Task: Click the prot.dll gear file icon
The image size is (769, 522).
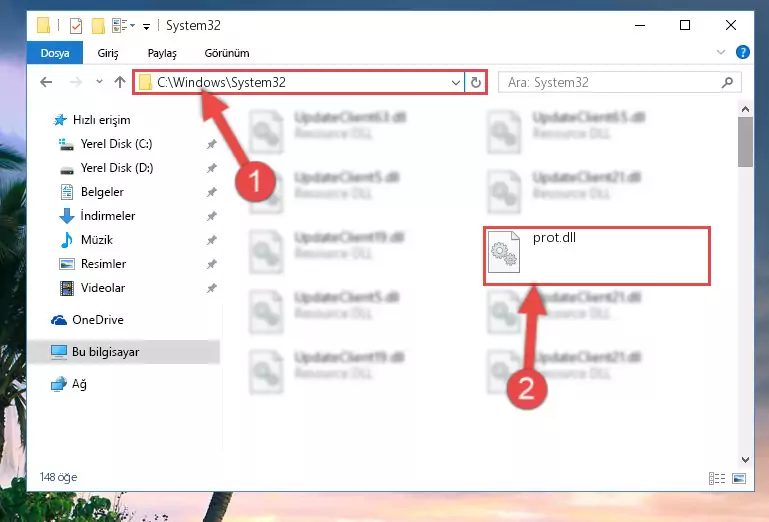Action: [x=504, y=252]
